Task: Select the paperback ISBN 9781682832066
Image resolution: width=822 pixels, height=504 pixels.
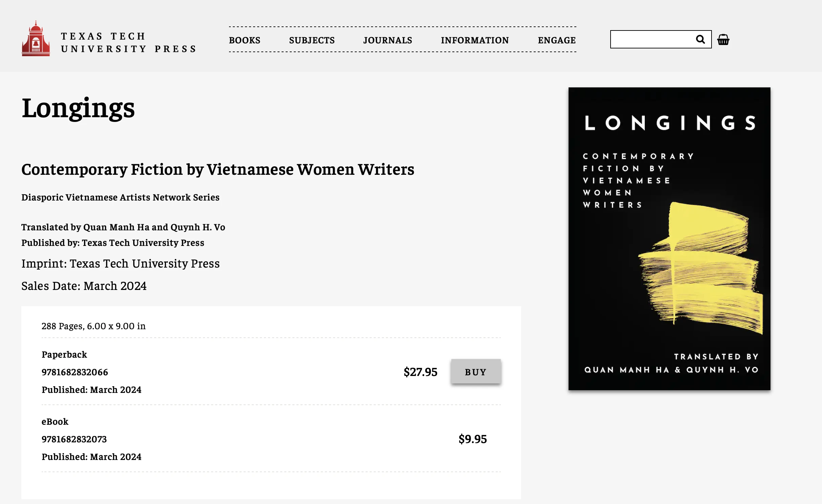Action: [75, 372]
